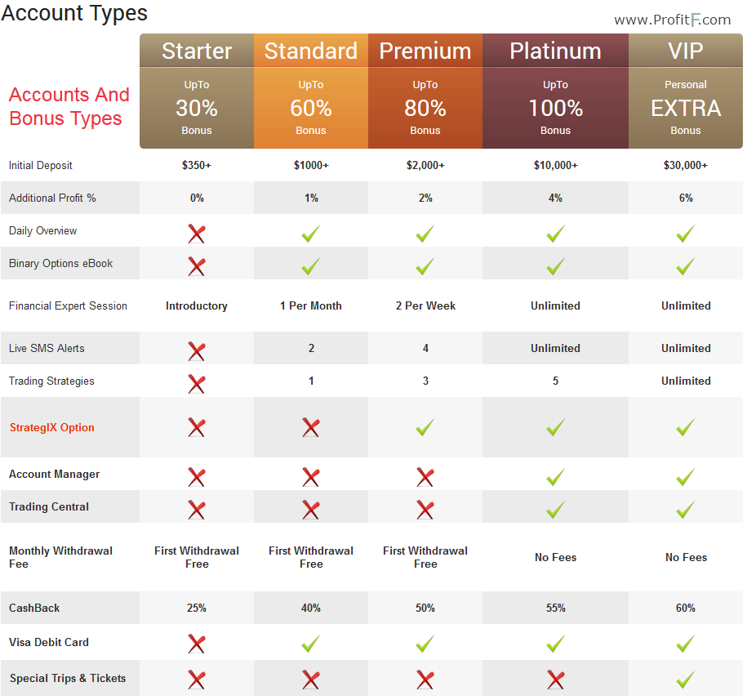Select the VIP account header

pos(686,51)
